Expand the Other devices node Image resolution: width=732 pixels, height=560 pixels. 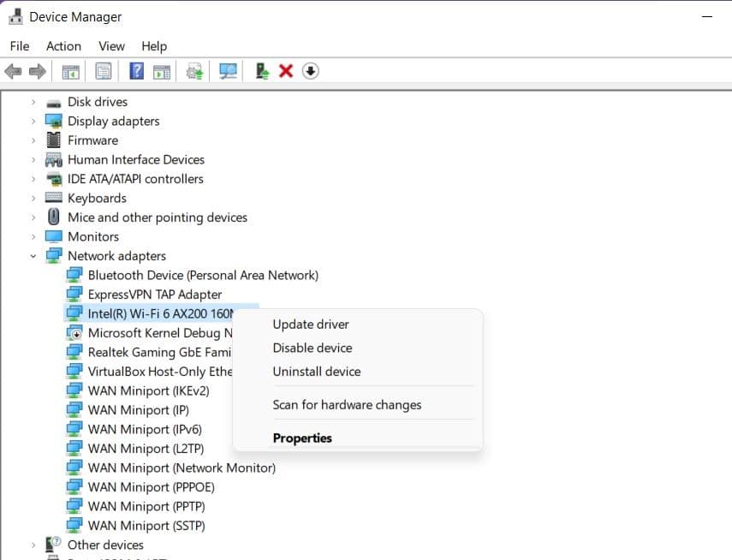33,545
